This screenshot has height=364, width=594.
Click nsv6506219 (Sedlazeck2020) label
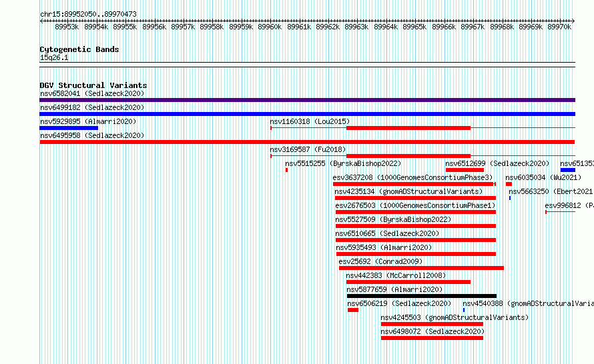399,303
